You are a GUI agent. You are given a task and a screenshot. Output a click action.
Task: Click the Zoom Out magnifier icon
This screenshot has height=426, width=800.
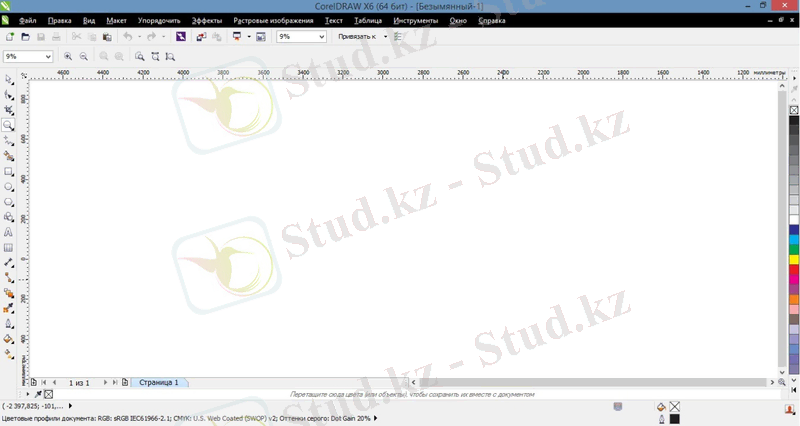click(x=84, y=57)
